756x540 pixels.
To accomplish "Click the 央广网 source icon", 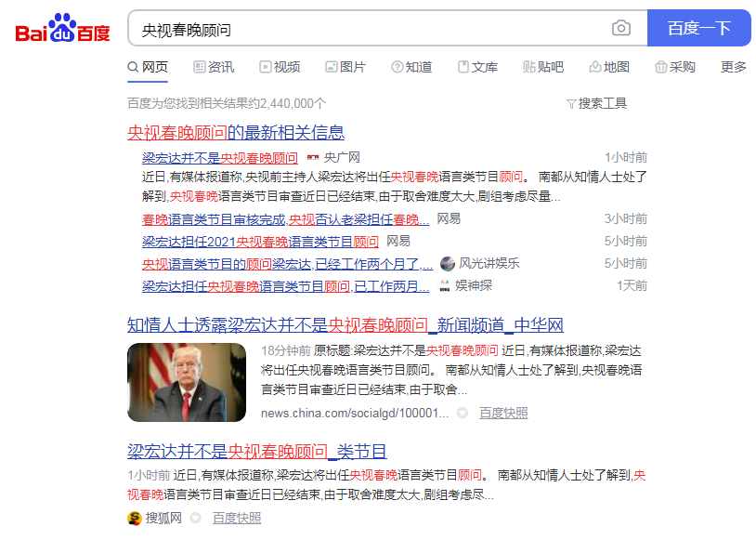I will click(313, 158).
